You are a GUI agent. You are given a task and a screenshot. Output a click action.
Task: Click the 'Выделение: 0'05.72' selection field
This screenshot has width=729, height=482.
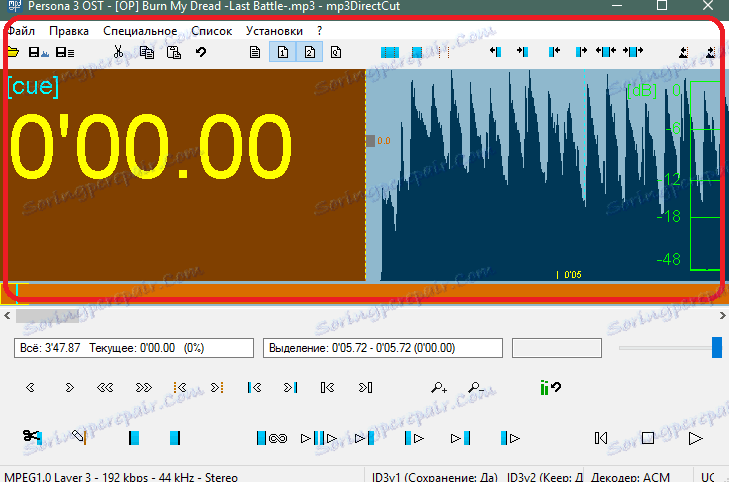coord(383,348)
